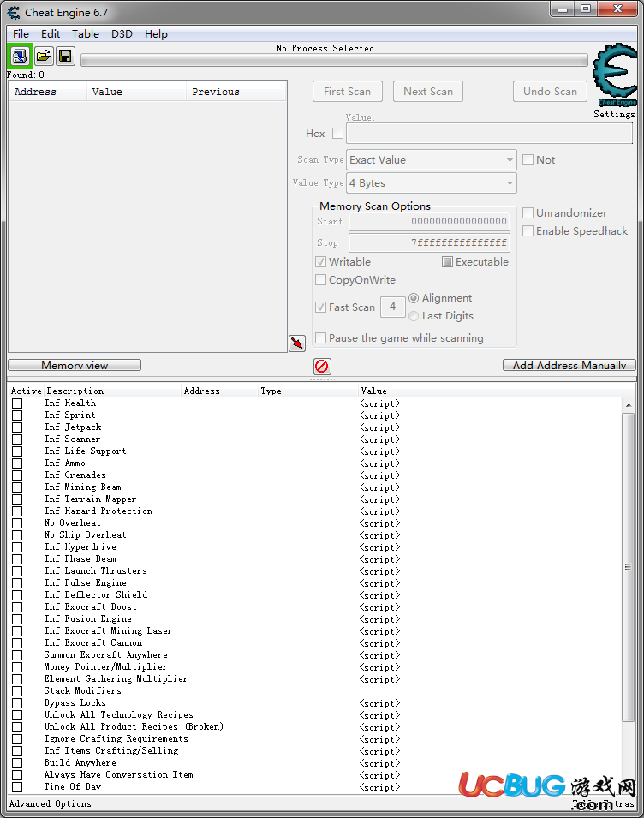The height and width of the screenshot is (818, 644).
Task: Open the Edit menu
Action: (51, 34)
